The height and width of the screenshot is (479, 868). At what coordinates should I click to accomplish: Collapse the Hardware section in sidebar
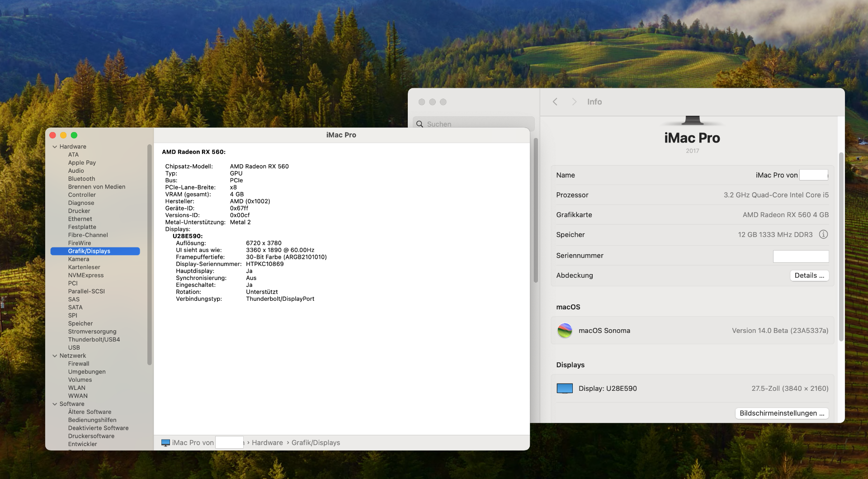55,147
